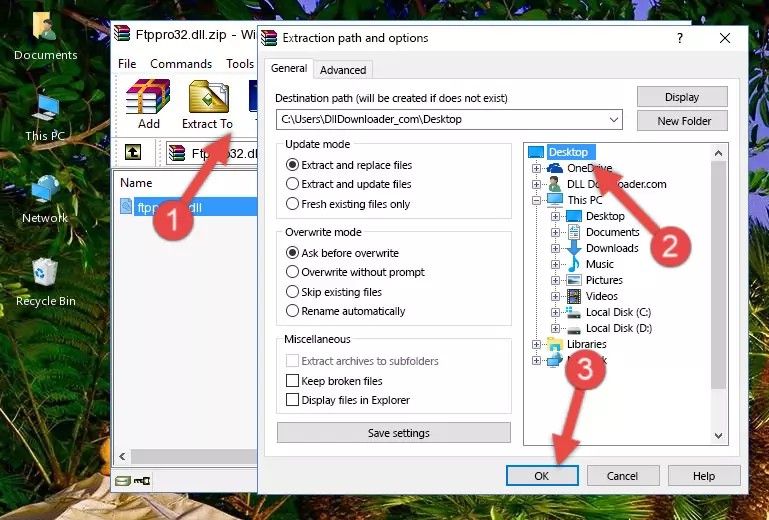The image size is (769, 520).
Task: Click the Name column header in WinRAR
Action: pos(136,183)
